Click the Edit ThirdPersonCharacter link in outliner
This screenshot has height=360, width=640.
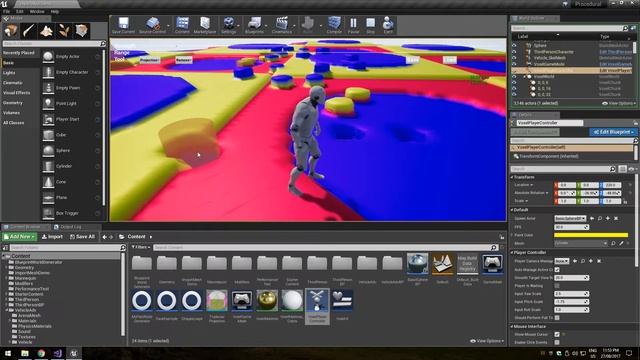pos(616,52)
